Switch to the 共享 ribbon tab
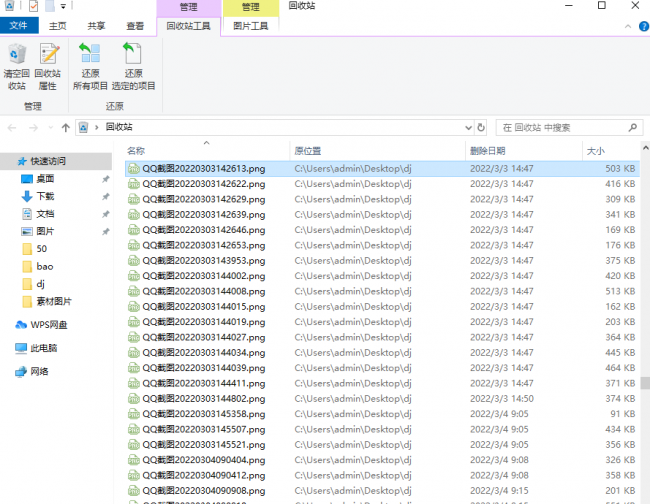650x504 pixels. pyautogui.click(x=96, y=26)
